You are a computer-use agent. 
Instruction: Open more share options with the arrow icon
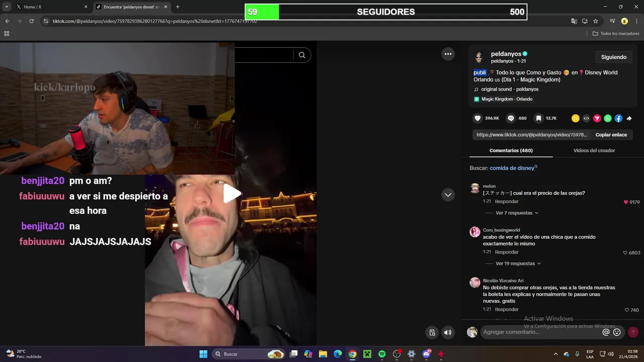coord(629,119)
